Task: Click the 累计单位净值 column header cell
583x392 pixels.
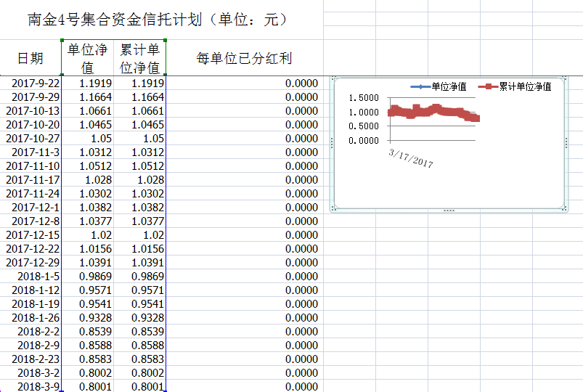Action: point(139,58)
